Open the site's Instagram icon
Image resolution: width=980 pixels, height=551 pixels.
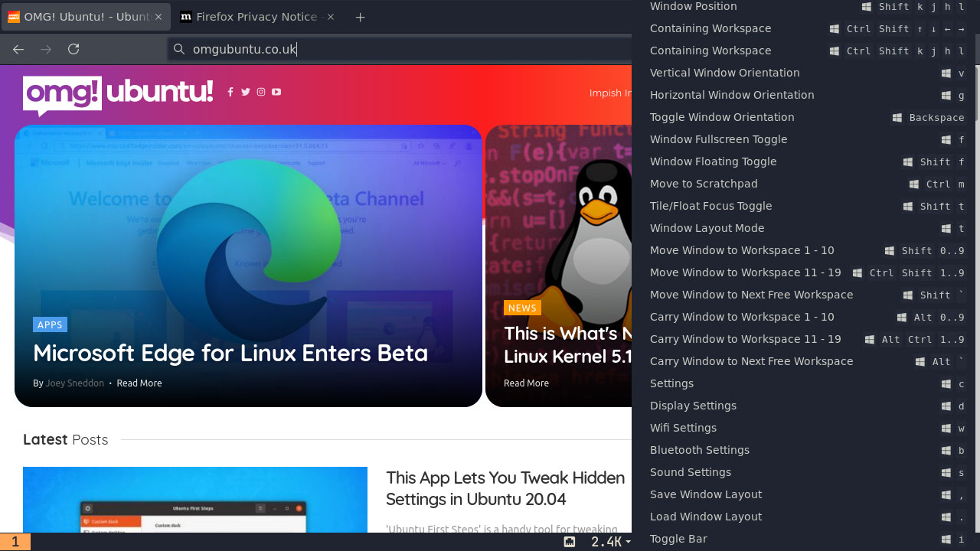(261, 92)
